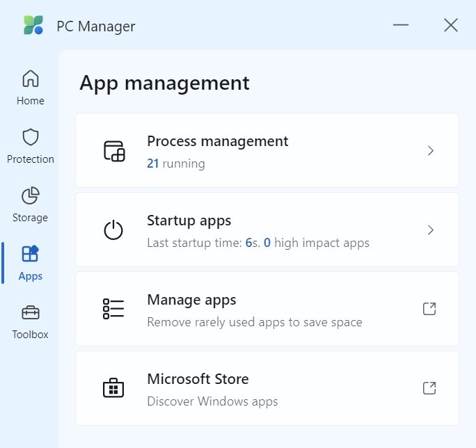Screen dimensions: 476x448
Task: Click the PC Manager logo icon
Action: (33, 25)
